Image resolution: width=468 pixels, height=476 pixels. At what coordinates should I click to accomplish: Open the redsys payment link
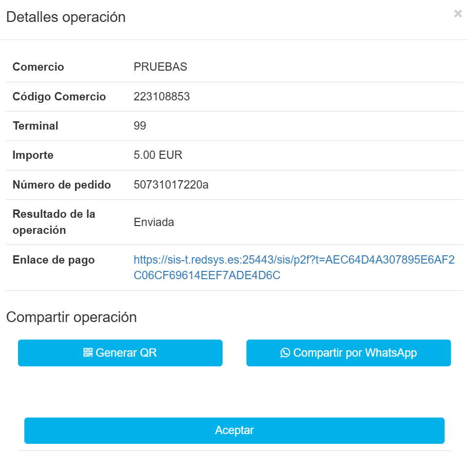coord(294,267)
